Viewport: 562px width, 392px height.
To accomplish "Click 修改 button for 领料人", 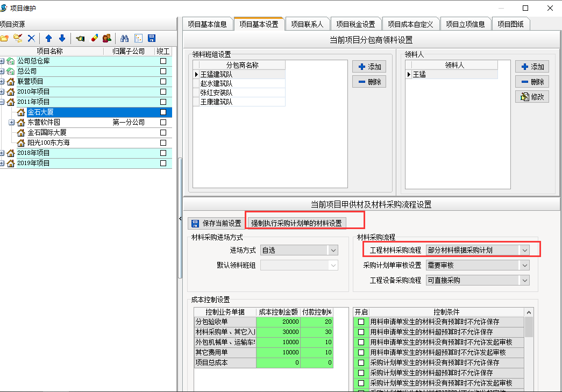I will [x=532, y=97].
